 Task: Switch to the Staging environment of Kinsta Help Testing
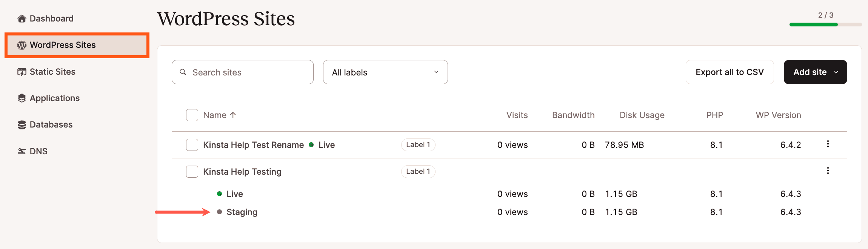coord(242,212)
